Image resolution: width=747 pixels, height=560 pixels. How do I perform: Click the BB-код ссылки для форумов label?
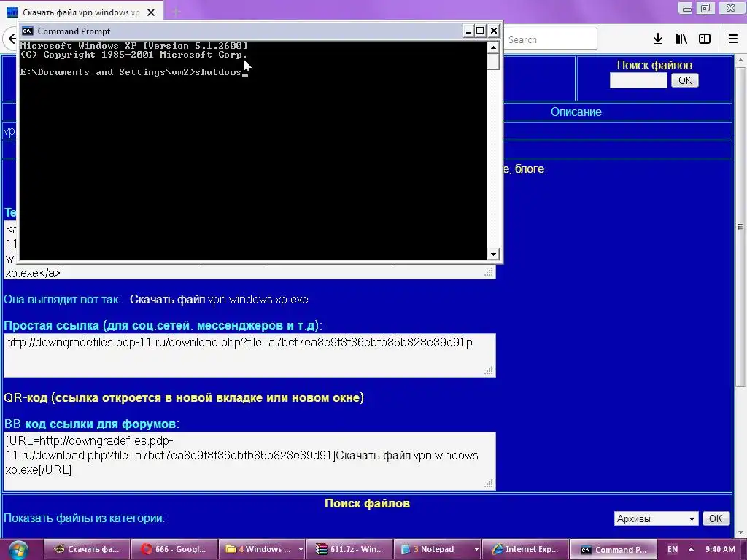[x=91, y=424]
